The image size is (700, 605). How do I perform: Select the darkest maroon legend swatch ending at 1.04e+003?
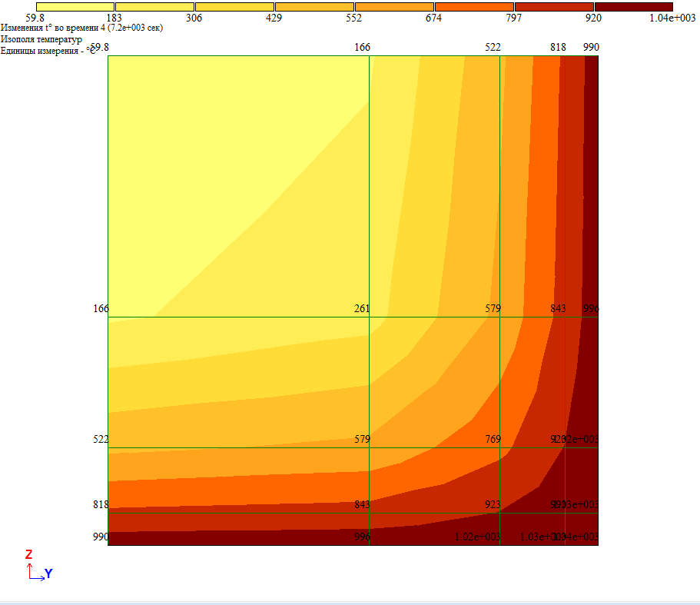click(634, 6)
